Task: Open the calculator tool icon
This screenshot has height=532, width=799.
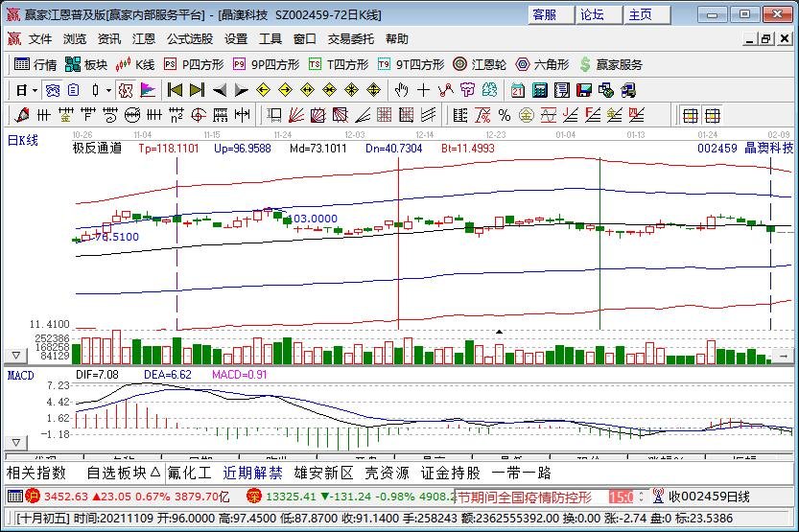Action: [x=540, y=90]
